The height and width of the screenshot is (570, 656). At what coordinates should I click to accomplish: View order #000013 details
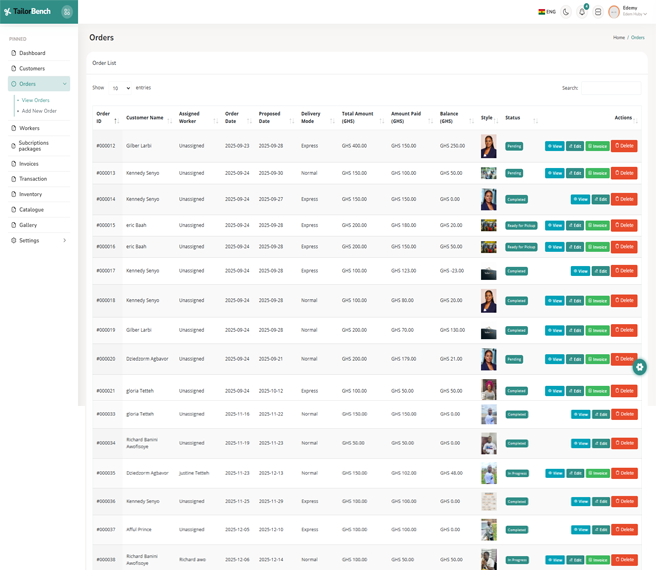pyautogui.click(x=554, y=173)
